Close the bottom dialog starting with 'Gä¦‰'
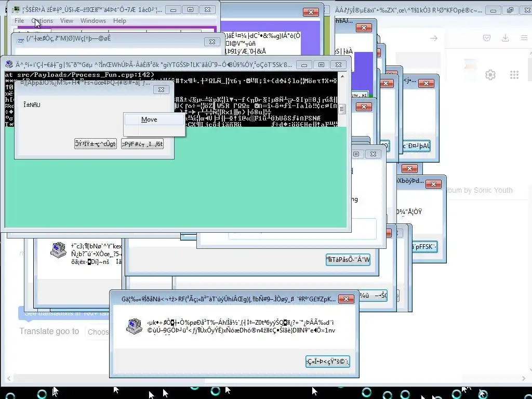Screen dimensions: 532x399 click(346, 299)
